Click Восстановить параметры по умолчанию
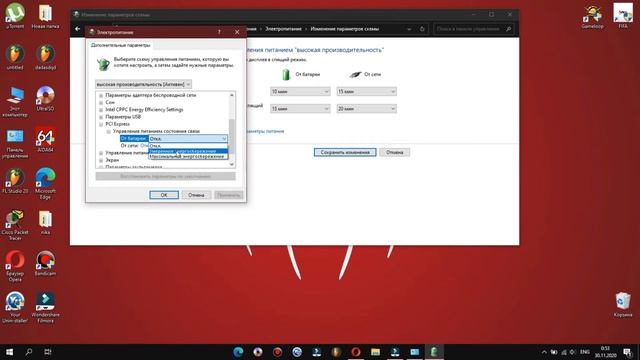This screenshot has width=640, height=360. pyautogui.click(x=165, y=176)
